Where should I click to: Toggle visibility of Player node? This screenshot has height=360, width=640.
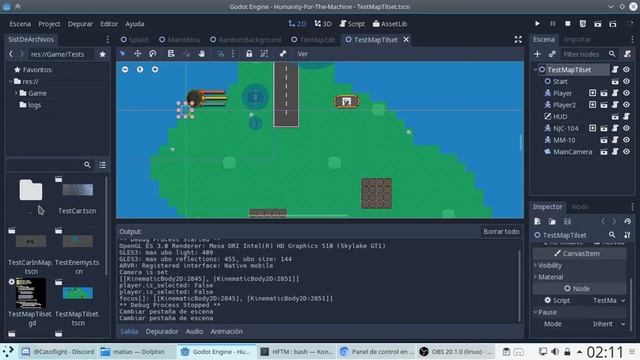(626, 93)
